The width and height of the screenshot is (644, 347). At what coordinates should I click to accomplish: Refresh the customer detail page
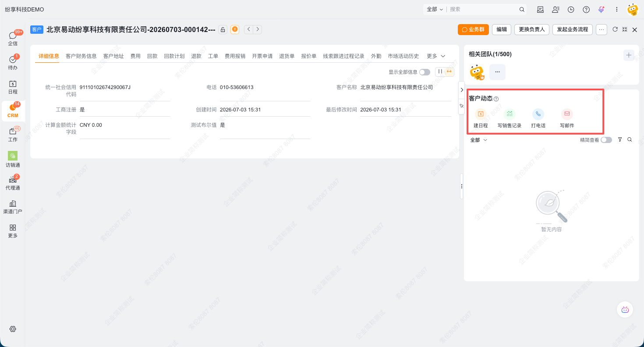[615, 29]
